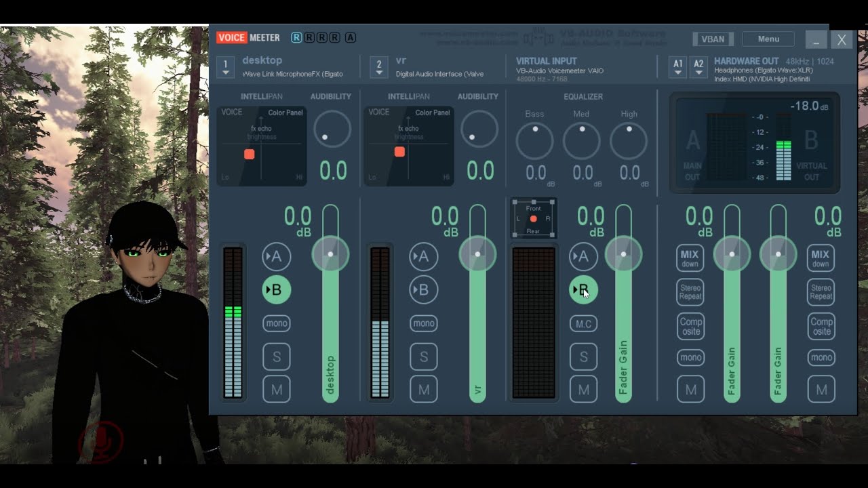Mute the vr input strip

click(x=423, y=390)
